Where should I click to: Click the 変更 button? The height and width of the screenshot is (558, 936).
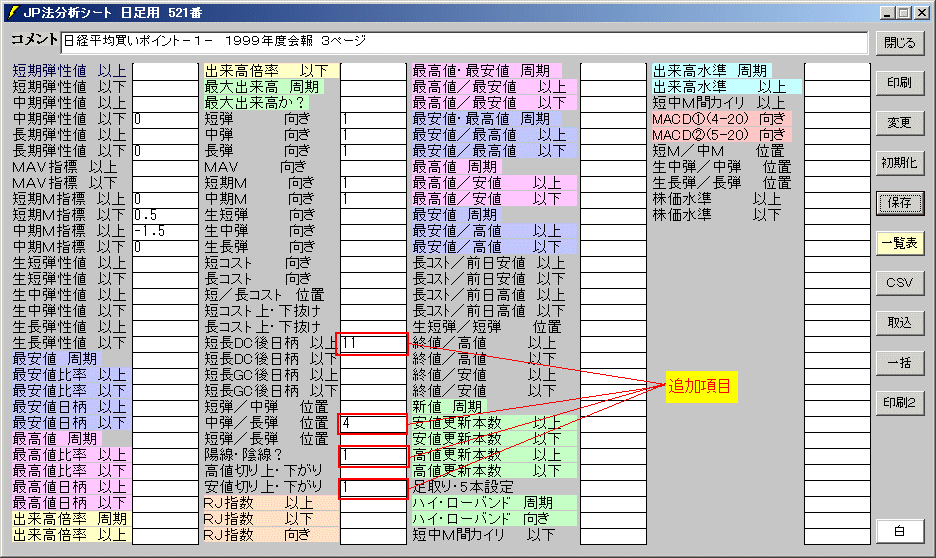click(899, 122)
